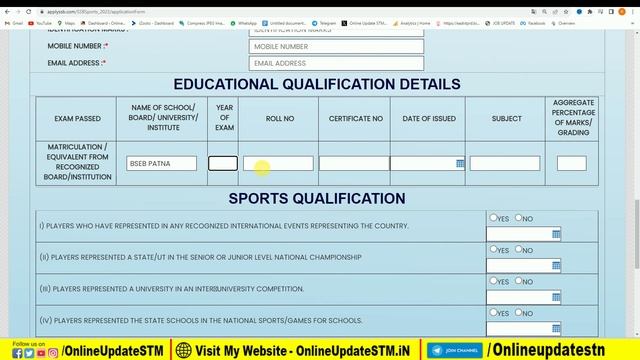Open the Chrome three-dot menu

coord(633,12)
